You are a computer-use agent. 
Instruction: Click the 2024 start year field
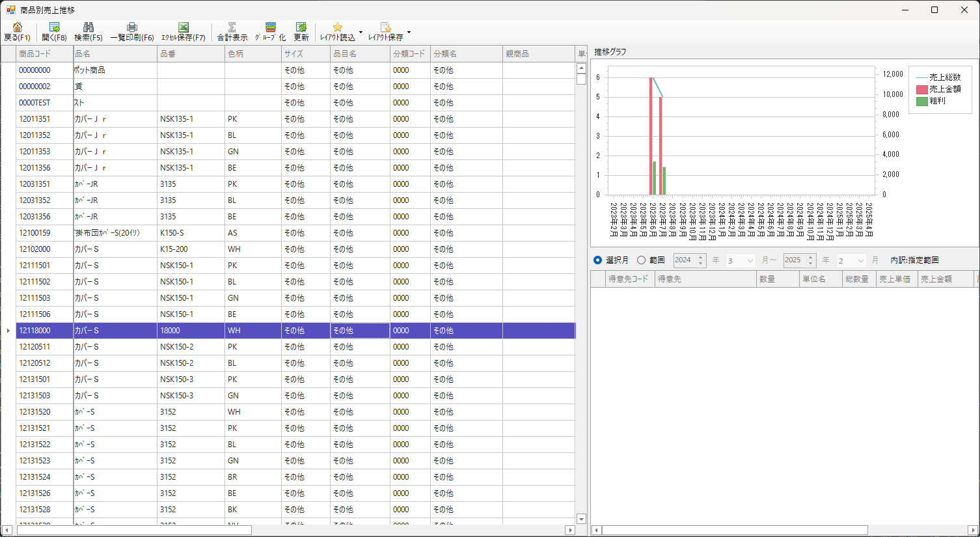[x=685, y=260]
